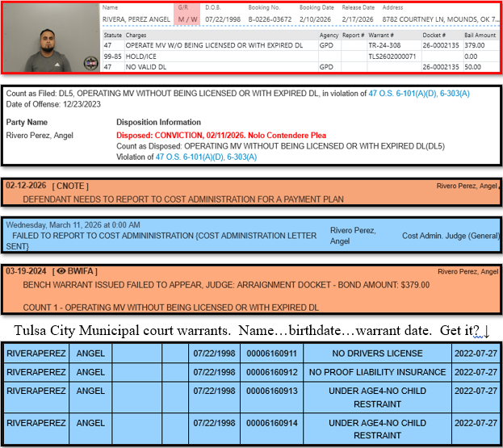
Task: Click ANGEL in the NO PROOF LIABILITY INSURANCE row
Action: (x=90, y=372)
